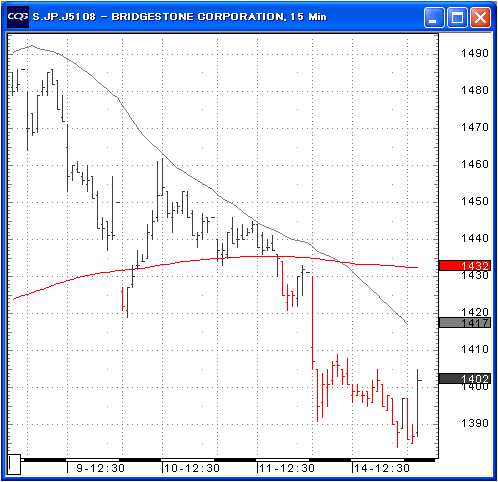Close the Bridgestone chart window
The width and height of the screenshot is (498, 482).
point(480,17)
